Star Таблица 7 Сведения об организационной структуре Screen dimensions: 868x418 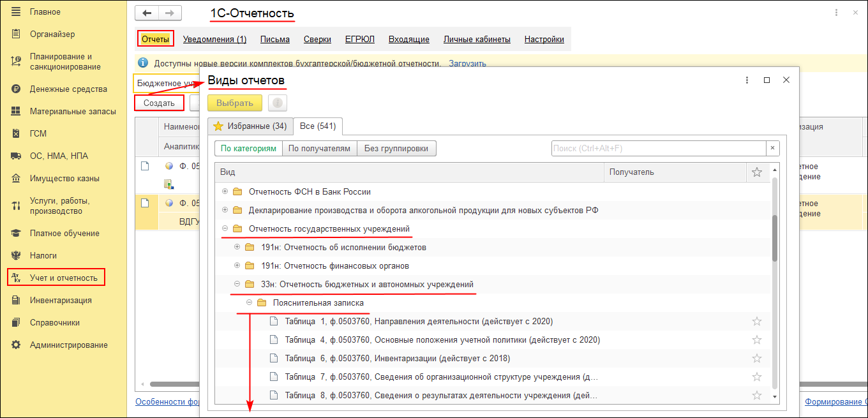[757, 377]
